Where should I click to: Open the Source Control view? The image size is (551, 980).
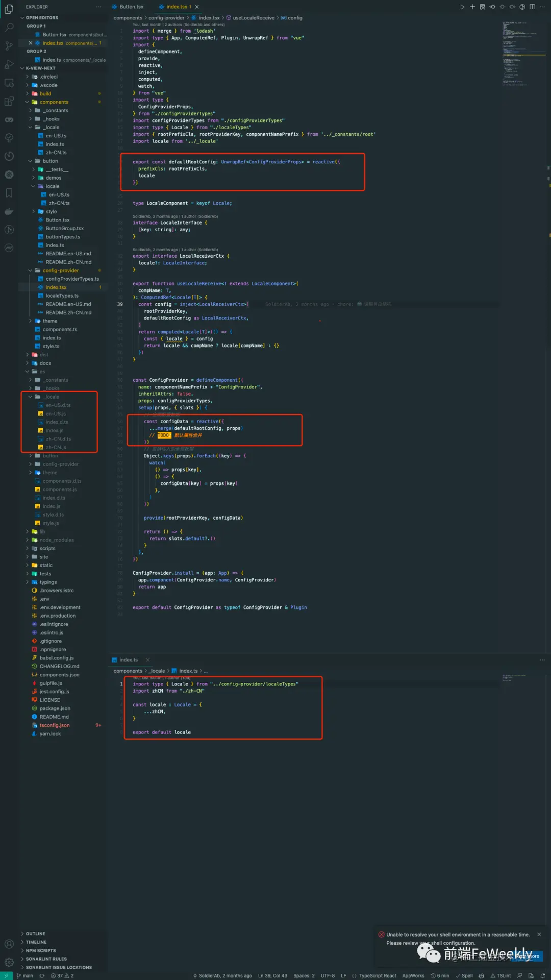click(9, 46)
